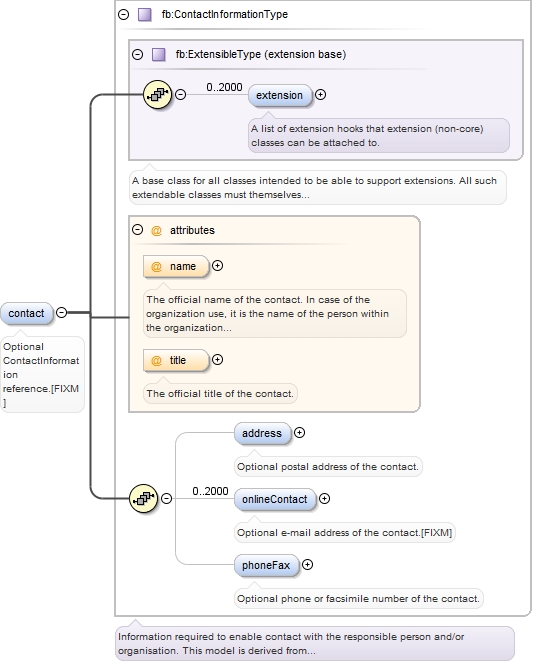Screen dimensions: 533x664
Task: Select the contact root element
Action: point(27,314)
